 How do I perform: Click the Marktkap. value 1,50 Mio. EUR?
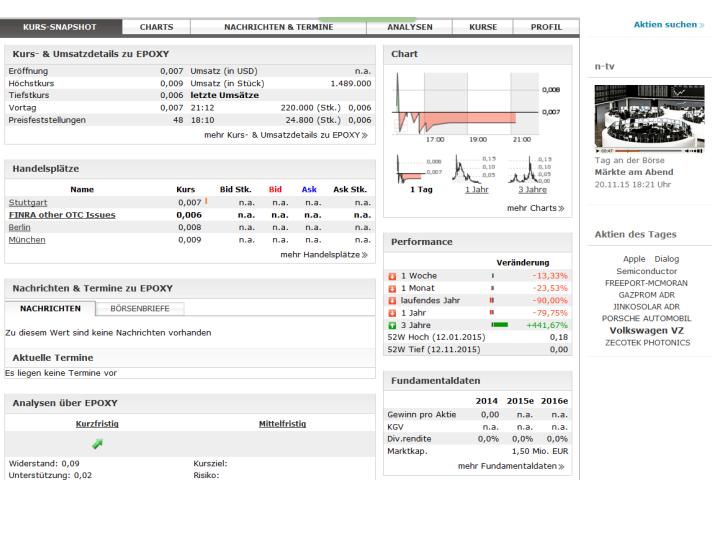coord(540,451)
